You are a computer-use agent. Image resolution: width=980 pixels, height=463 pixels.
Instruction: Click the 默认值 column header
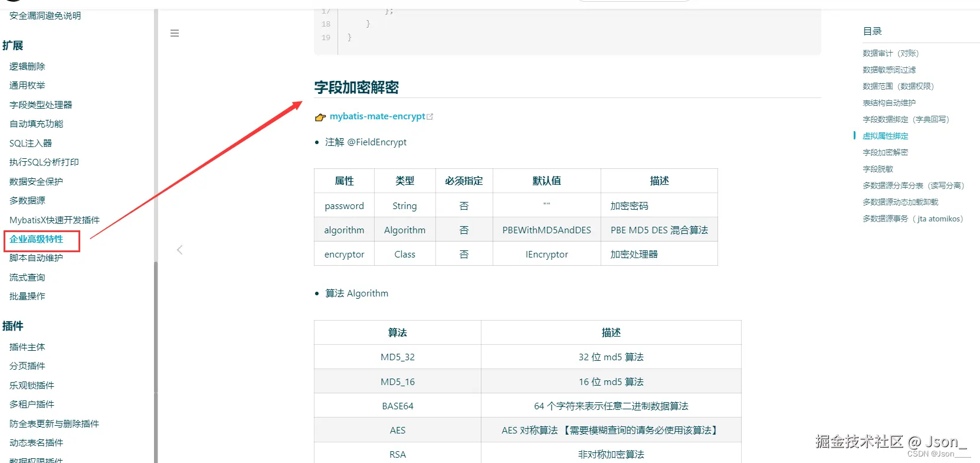pos(547,181)
